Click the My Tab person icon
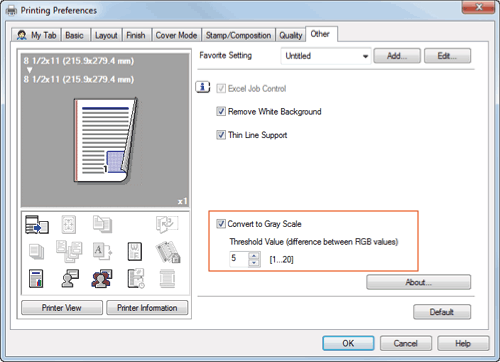The width and height of the screenshot is (500, 362). [x=22, y=35]
